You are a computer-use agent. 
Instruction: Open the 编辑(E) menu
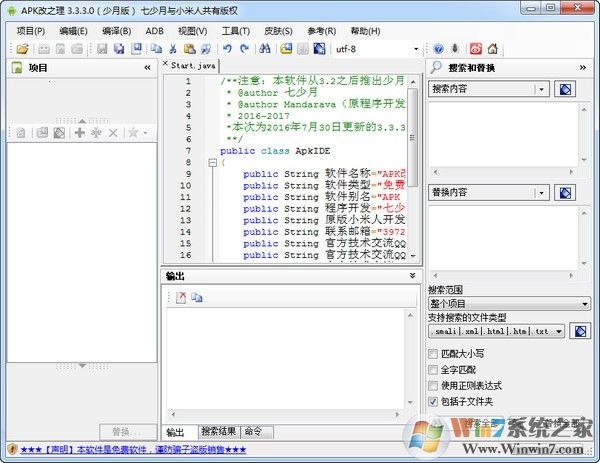pyautogui.click(x=73, y=31)
